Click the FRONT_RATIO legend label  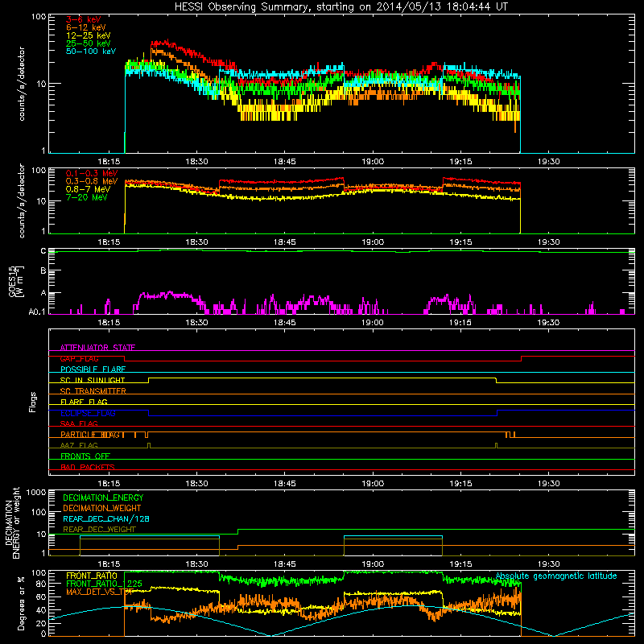92,576
